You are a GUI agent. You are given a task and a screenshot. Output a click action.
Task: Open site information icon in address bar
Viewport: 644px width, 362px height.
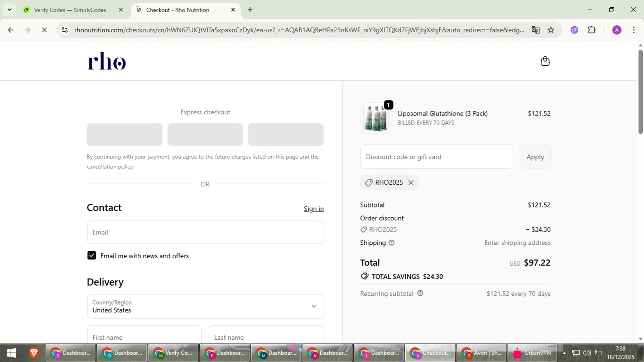(65, 30)
